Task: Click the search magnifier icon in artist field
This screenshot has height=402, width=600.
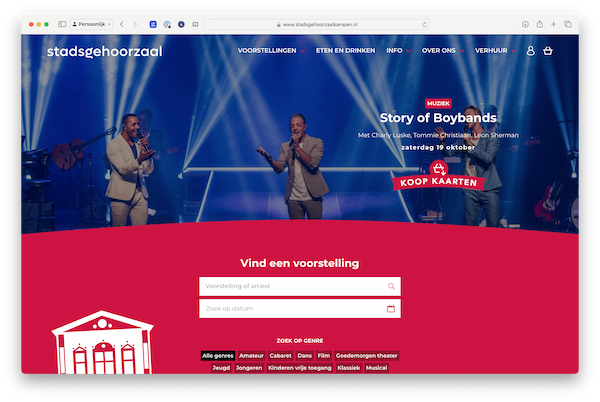Action: (391, 286)
